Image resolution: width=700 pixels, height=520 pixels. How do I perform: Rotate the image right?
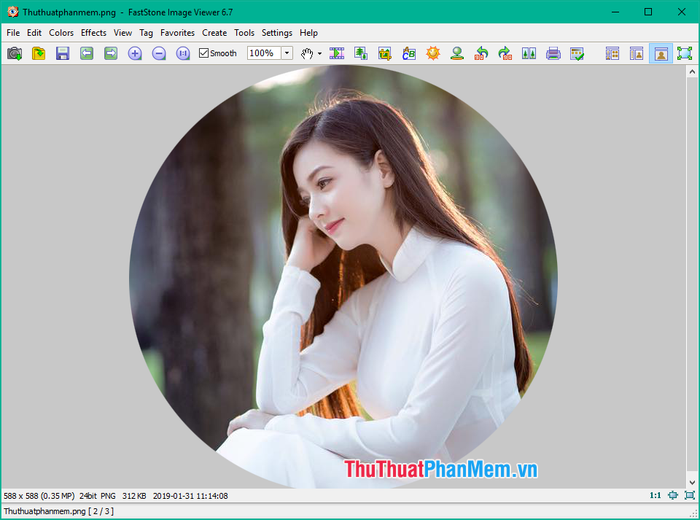[x=505, y=54]
